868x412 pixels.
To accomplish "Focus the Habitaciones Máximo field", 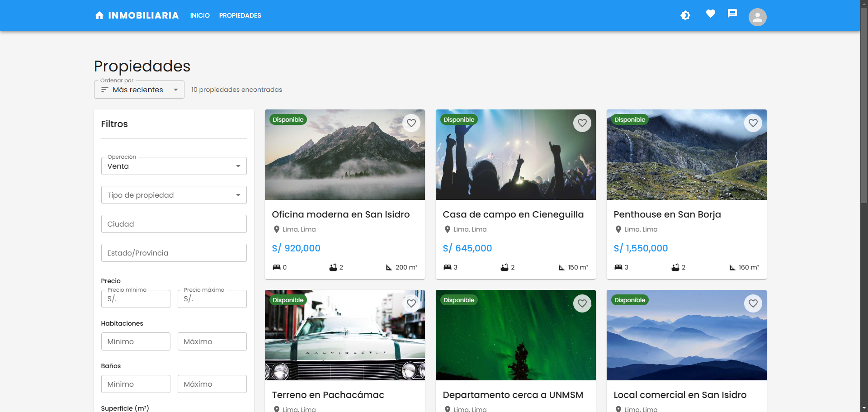I will click(212, 341).
